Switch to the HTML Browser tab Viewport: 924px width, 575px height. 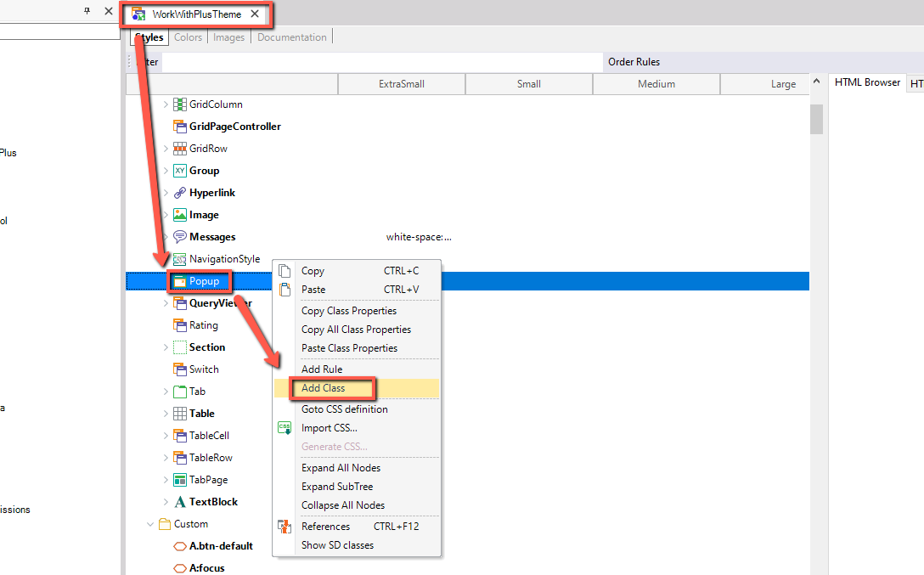(867, 82)
